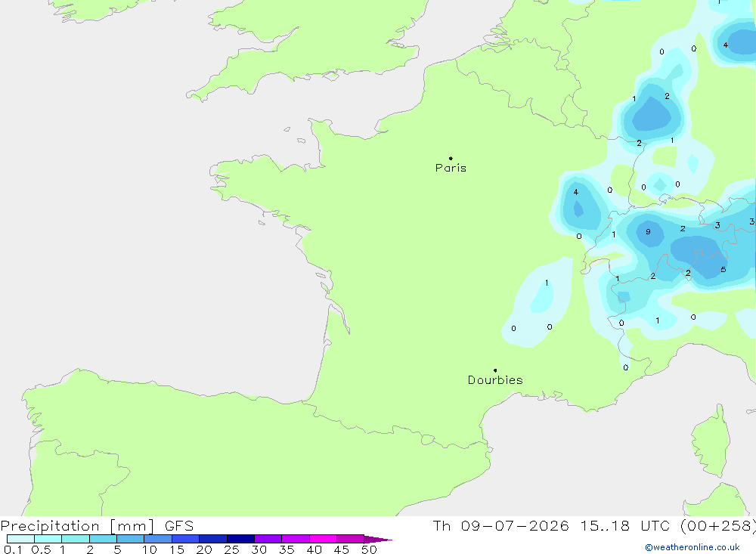Click the '(00+258)' forecast offset text
This screenshot has width=756, height=554.
click(x=718, y=525)
